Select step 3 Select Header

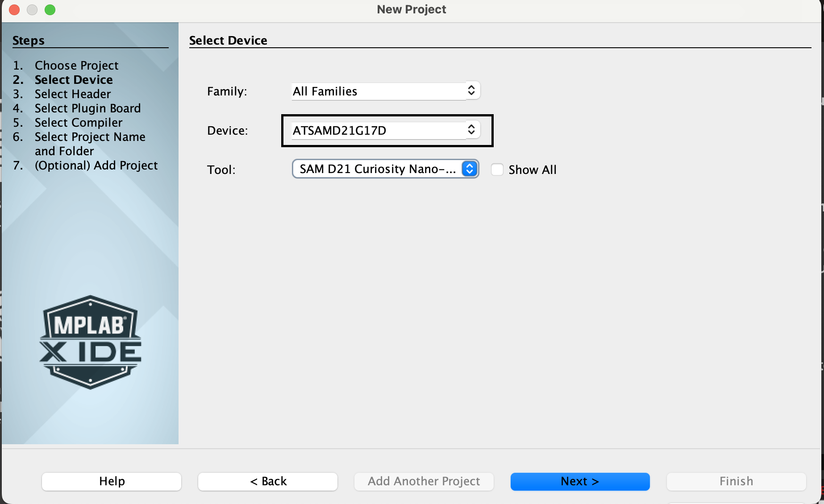point(72,94)
